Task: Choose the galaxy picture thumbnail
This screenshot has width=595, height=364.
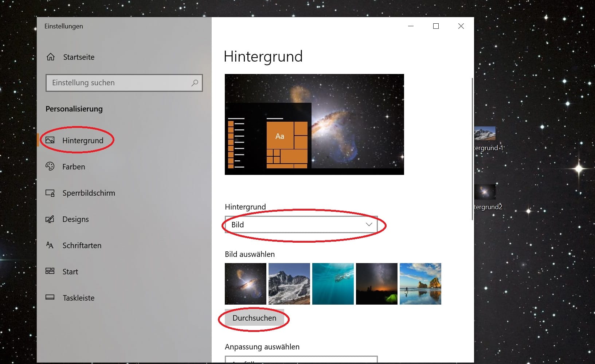Action: 246,284
